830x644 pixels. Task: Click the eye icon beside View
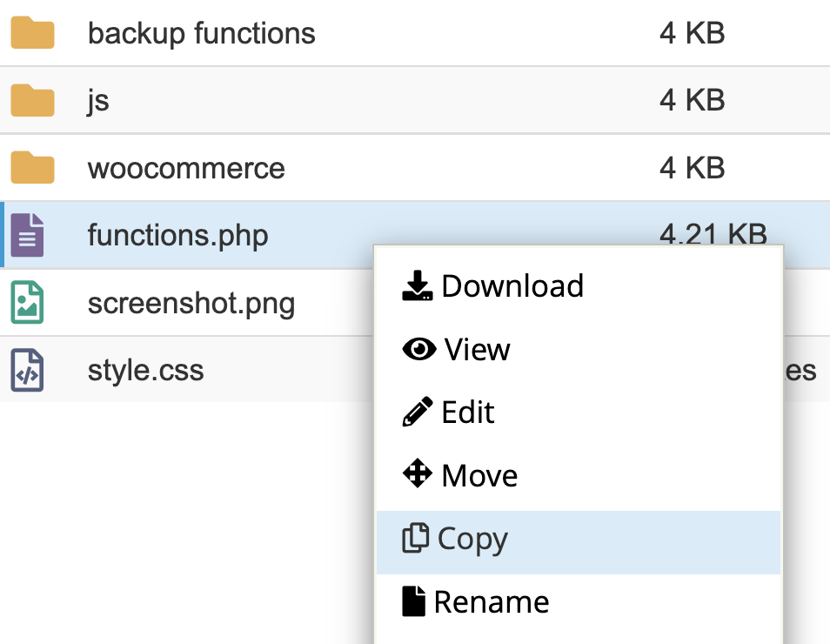coord(419,349)
